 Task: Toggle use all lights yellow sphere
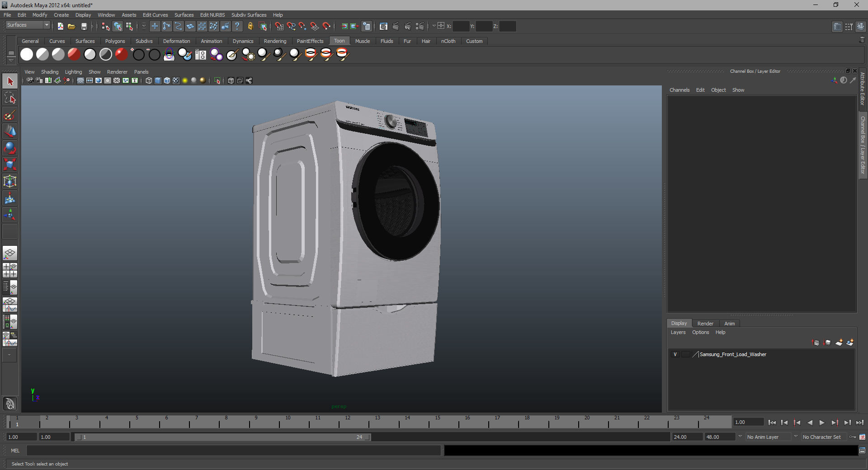pyautogui.click(x=185, y=80)
